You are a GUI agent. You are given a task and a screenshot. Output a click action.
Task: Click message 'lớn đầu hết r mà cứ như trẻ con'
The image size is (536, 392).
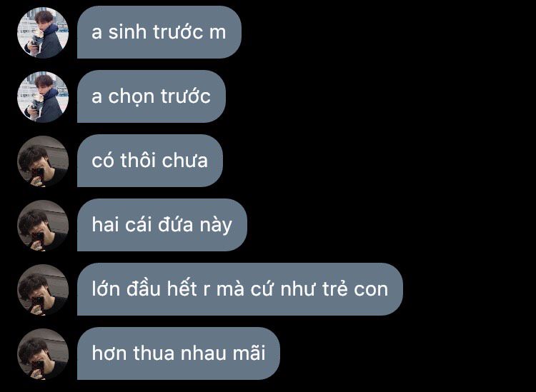240,289
